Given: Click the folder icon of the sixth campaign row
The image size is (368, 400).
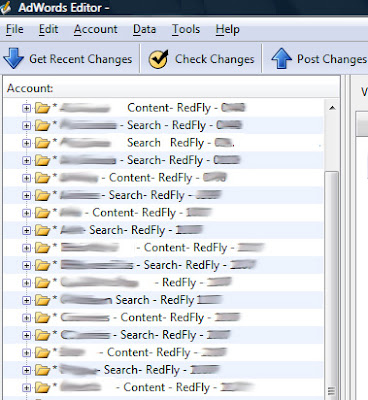Looking at the screenshot, I should [42, 195].
